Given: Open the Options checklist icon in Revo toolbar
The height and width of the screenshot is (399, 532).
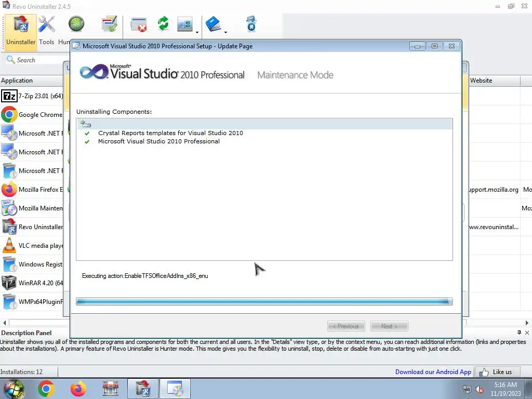Looking at the screenshot, I should [x=110, y=24].
